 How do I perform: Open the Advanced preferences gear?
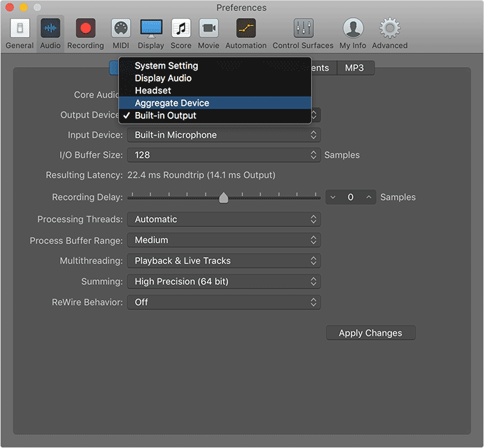(390, 33)
